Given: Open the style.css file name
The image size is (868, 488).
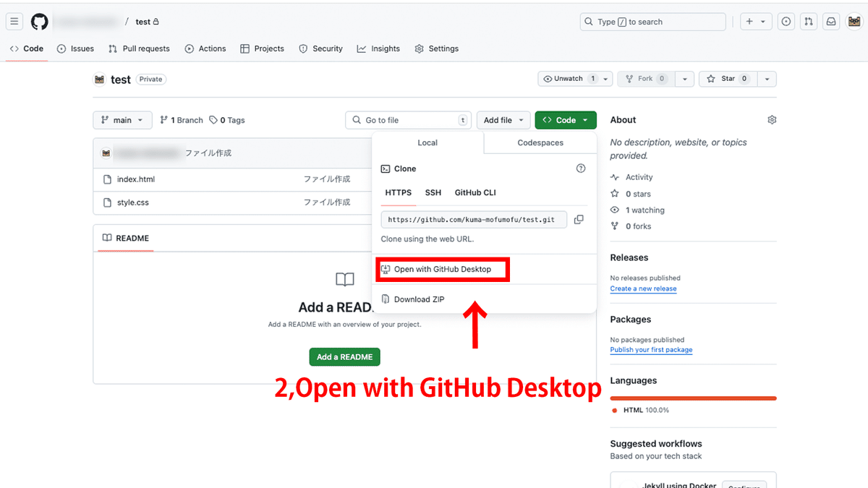Looking at the screenshot, I should pos(133,202).
